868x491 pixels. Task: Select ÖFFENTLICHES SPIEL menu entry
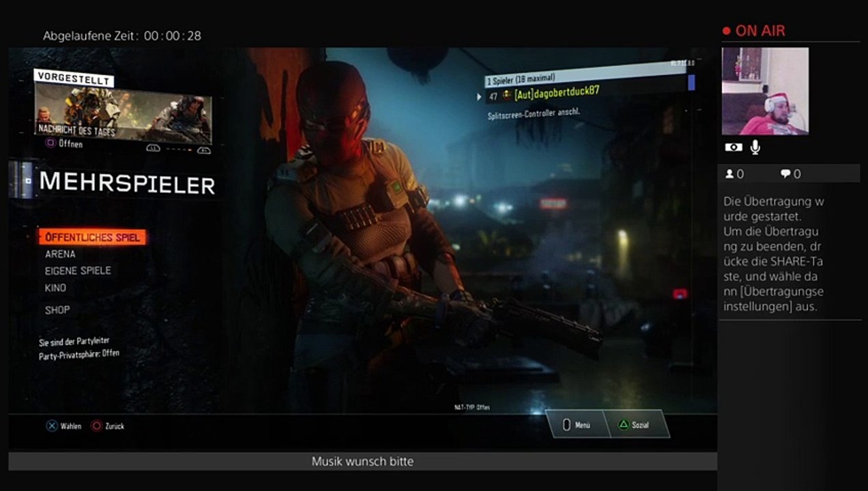coord(92,237)
